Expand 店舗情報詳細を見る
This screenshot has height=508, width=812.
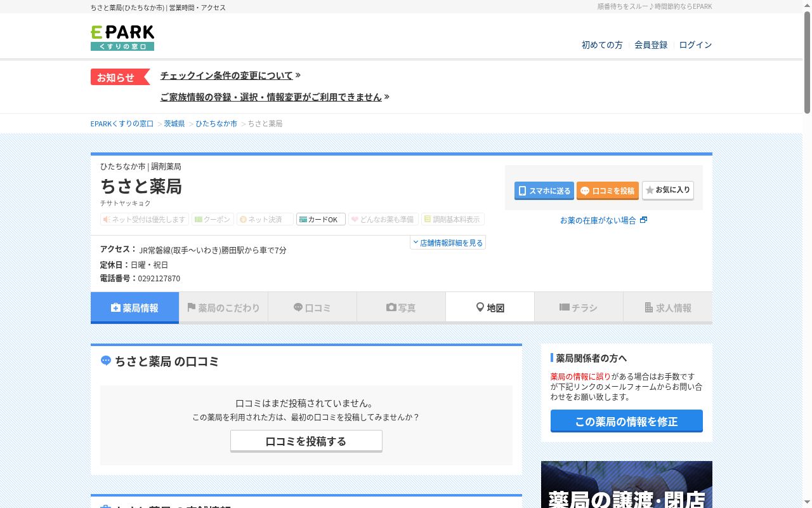tap(448, 243)
